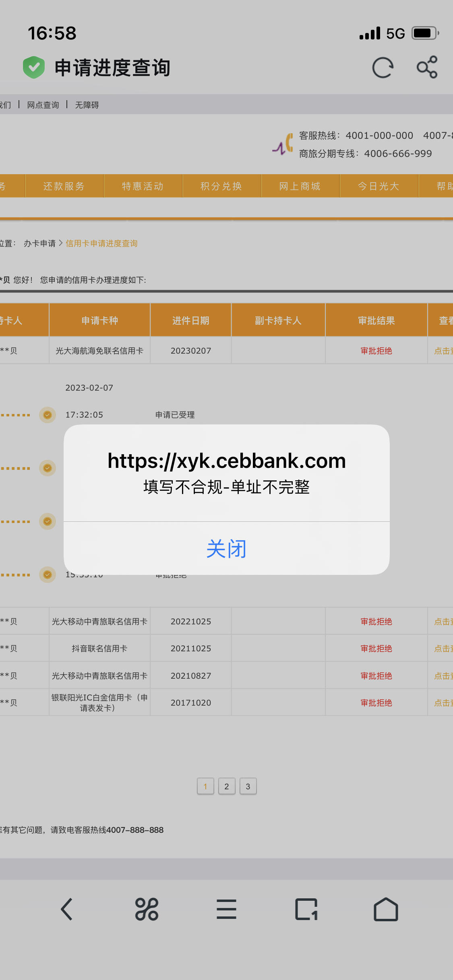Go back with browser back arrow
The height and width of the screenshot is (980, 453).
66,909
